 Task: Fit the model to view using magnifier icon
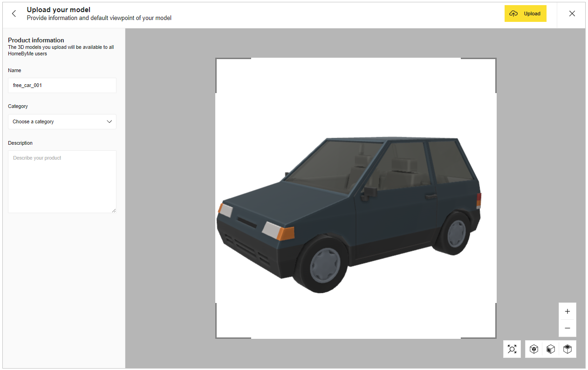click(x=512, y=349)
